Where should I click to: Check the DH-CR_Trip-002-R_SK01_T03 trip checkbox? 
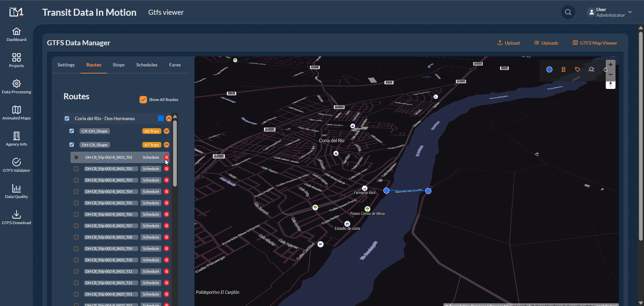[76, 180]
